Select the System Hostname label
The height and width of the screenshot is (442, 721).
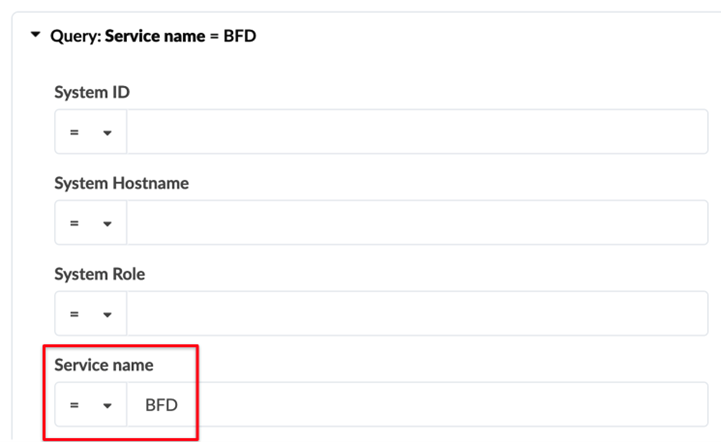coord(121,183)
